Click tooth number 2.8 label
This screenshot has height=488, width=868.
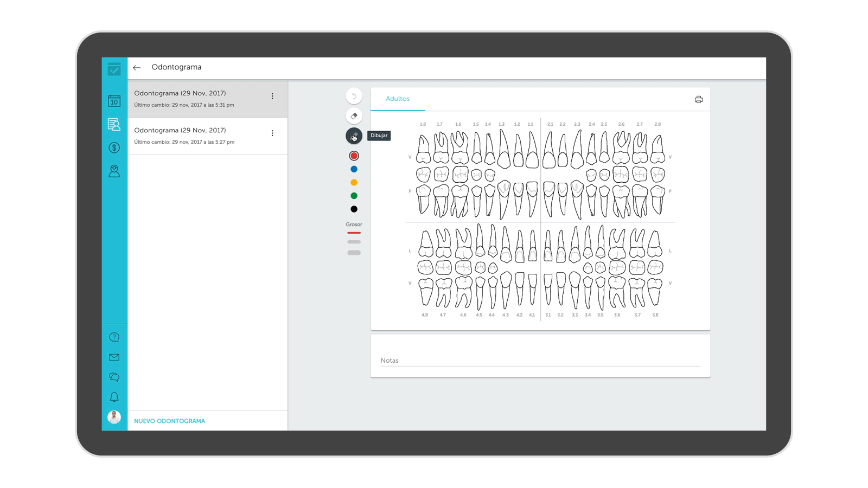click(x=658, y=124)
